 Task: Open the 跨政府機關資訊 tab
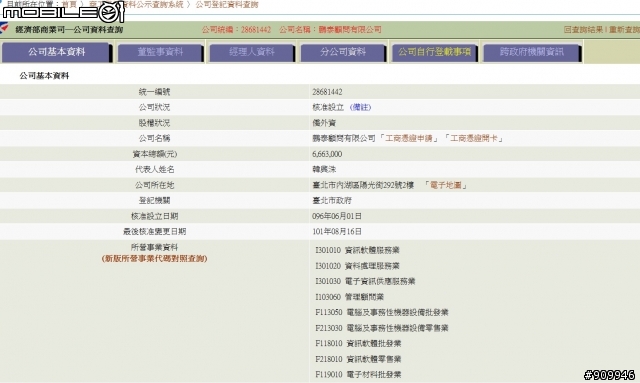click(532, 53)
